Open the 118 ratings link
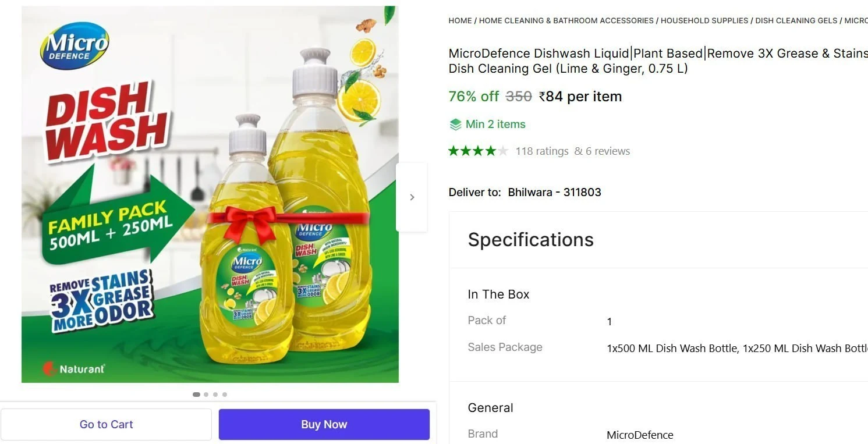868x444 pixels. point(542,151)
